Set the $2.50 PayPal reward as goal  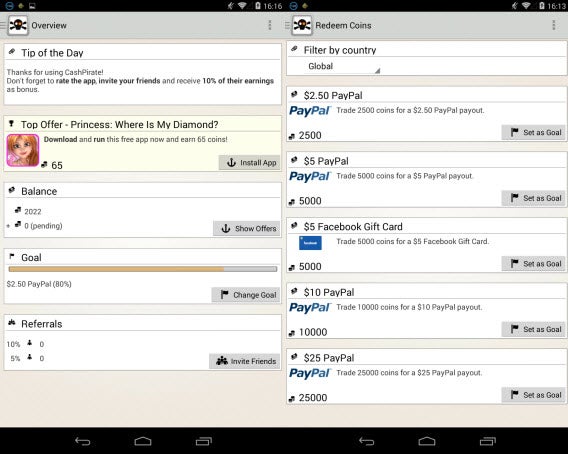coord(533,133)
